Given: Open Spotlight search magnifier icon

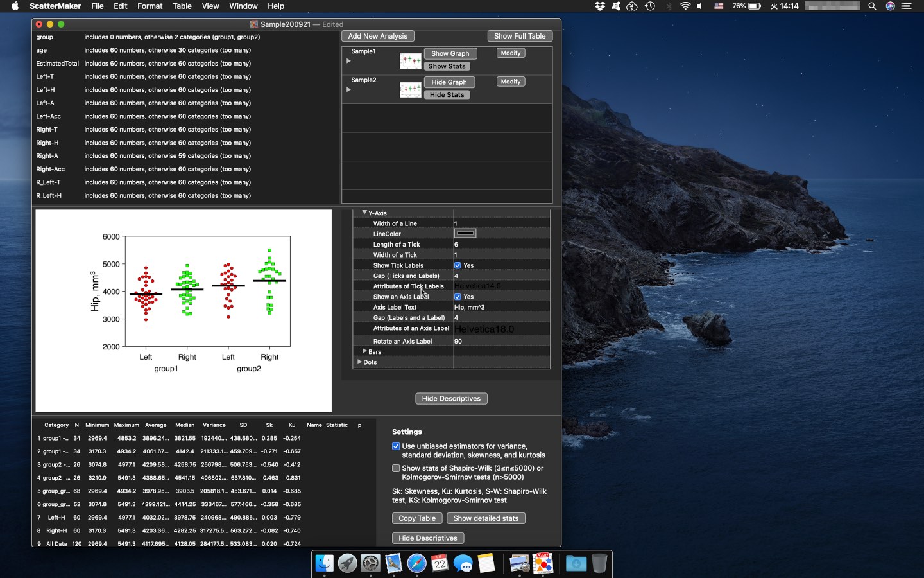Looking at the screenshot, I should 872,6.
